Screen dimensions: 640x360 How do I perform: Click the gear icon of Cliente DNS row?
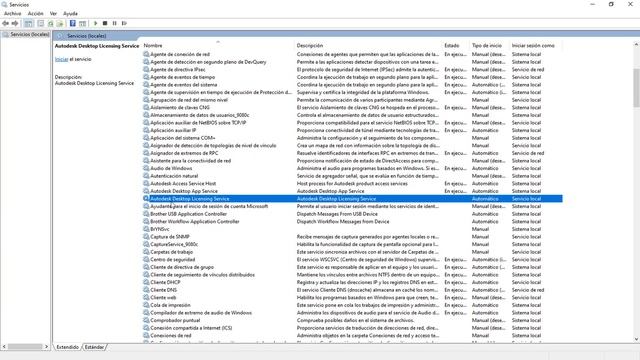146,290
